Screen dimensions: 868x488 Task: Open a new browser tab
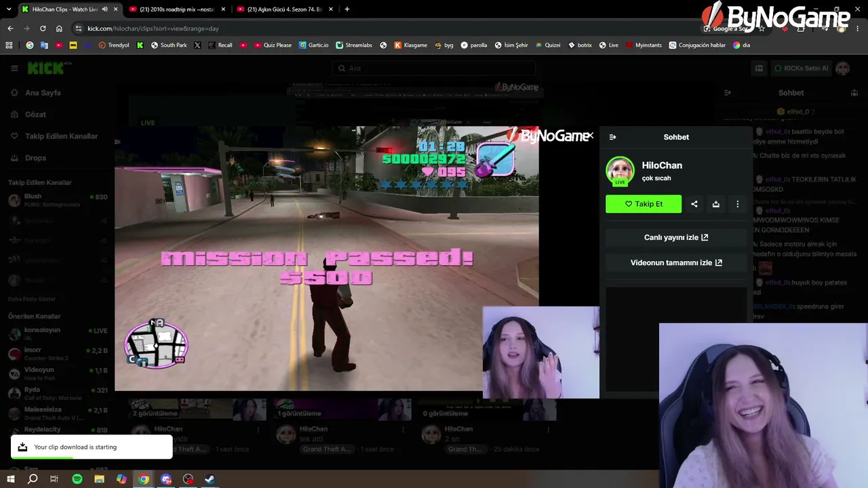tap(347, 9)
